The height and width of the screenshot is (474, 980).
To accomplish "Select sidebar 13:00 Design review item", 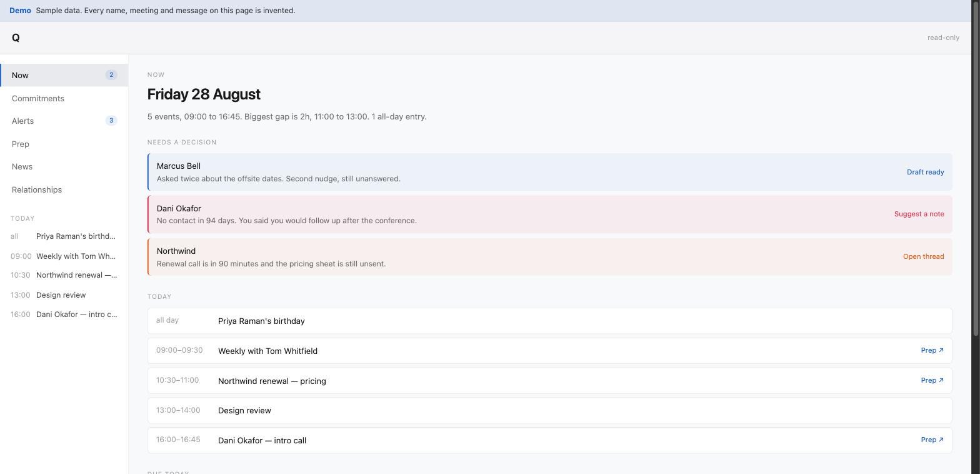I will 64,295.
